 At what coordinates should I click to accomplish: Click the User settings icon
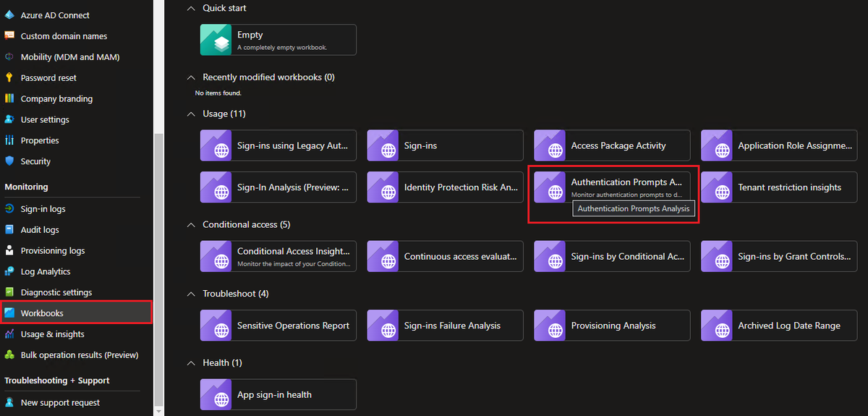9,119
